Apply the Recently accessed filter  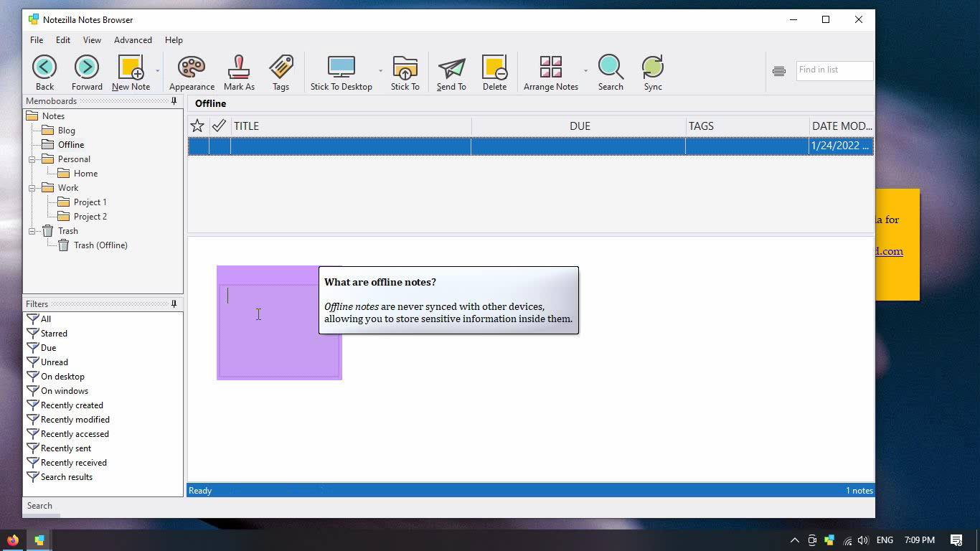(x=75, y=434)
